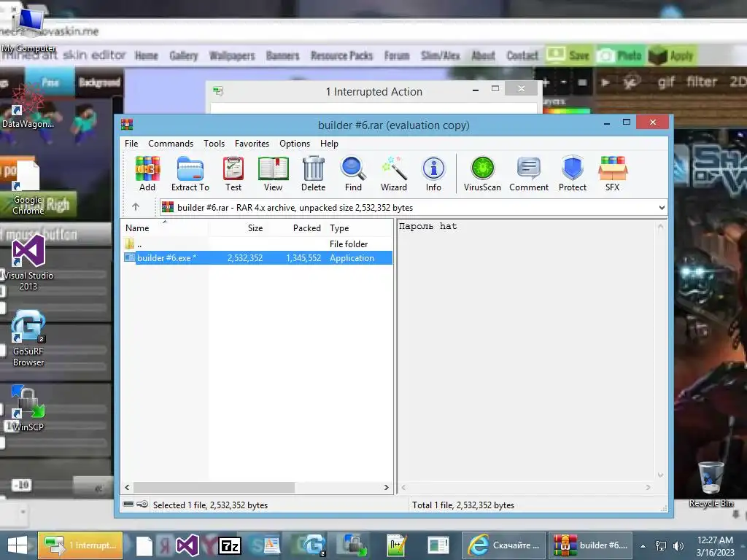The height and width of the screenshot is (560, 747).
Task: Click the View toolbar icon
Action: tap(273, 174)
